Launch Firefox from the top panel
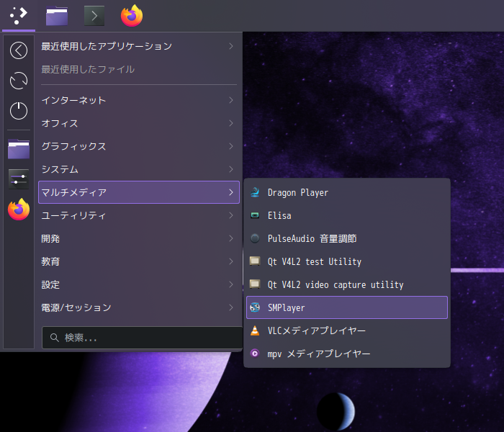 point(132,15)
